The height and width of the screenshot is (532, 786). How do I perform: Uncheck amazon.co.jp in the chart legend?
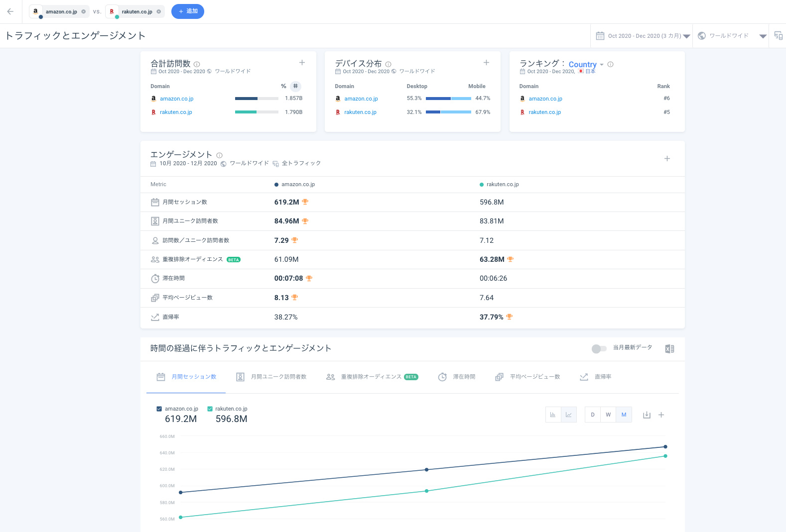pos(159,409)
